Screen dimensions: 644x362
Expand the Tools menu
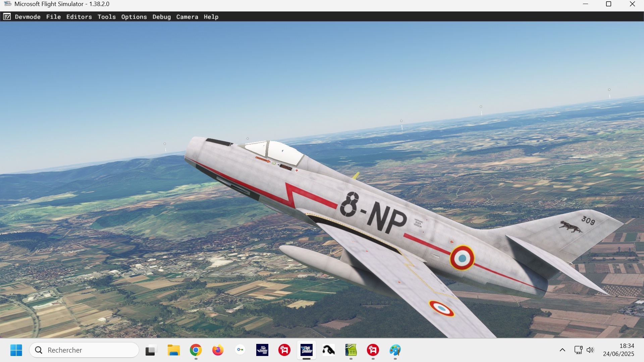point(106,17)
